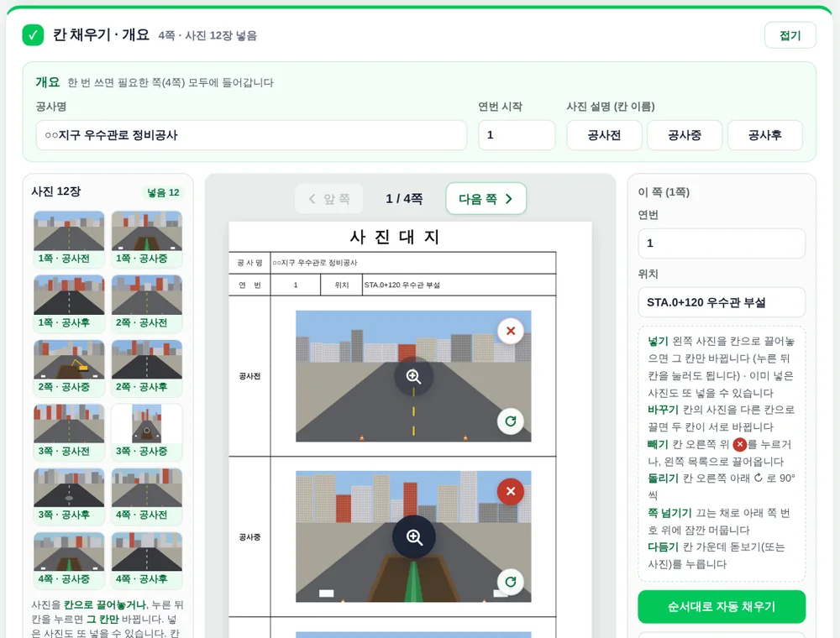Image resolution: width=840 pixels, height=638 pixels.
Task: Remove the 공사전 photo with red X
Action: (511, 331)
